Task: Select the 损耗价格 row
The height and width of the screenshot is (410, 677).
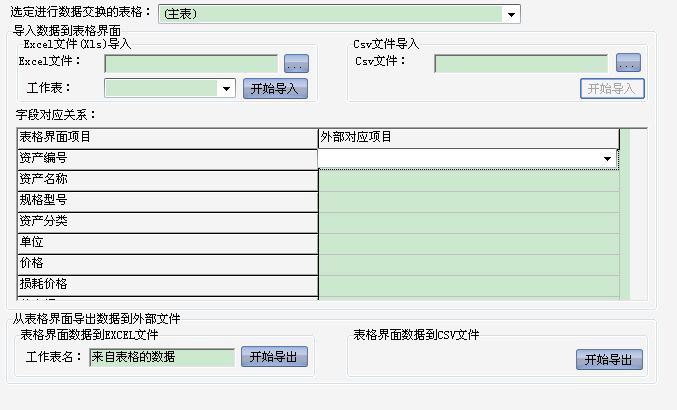Action: tap(168, 285)
